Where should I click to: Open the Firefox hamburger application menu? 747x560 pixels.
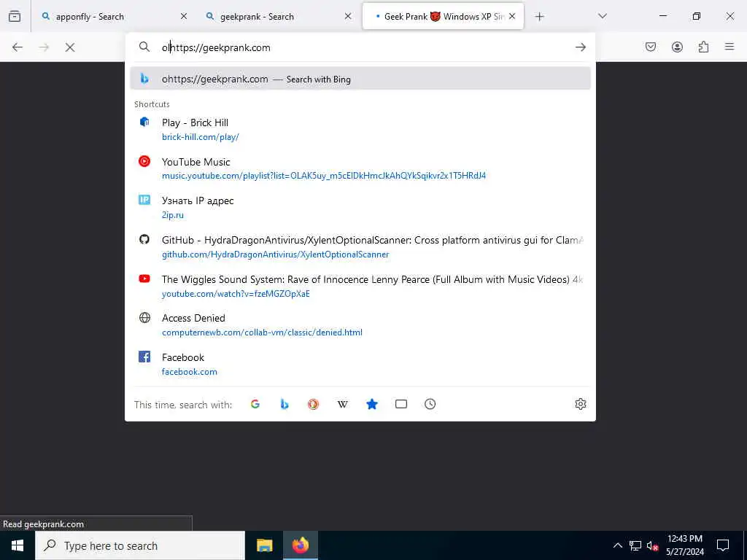click(729, 47)
